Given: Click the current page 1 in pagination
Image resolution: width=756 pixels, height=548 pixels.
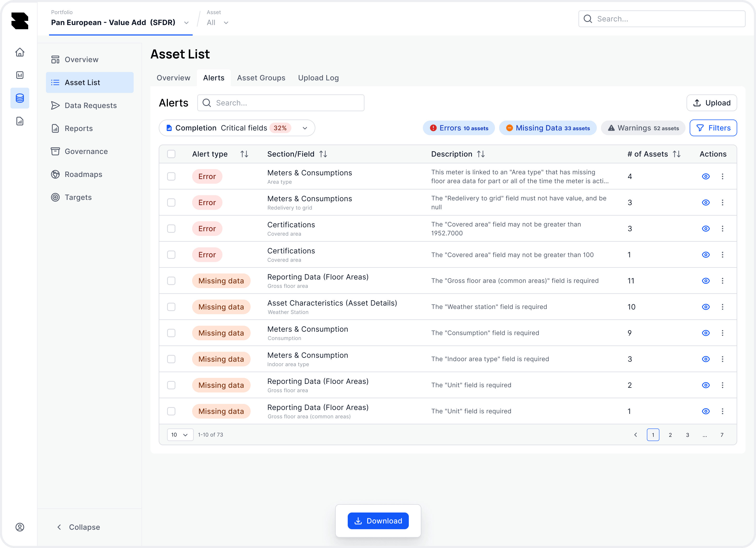Looking at the screenshot, I should [x=653, y=435].
